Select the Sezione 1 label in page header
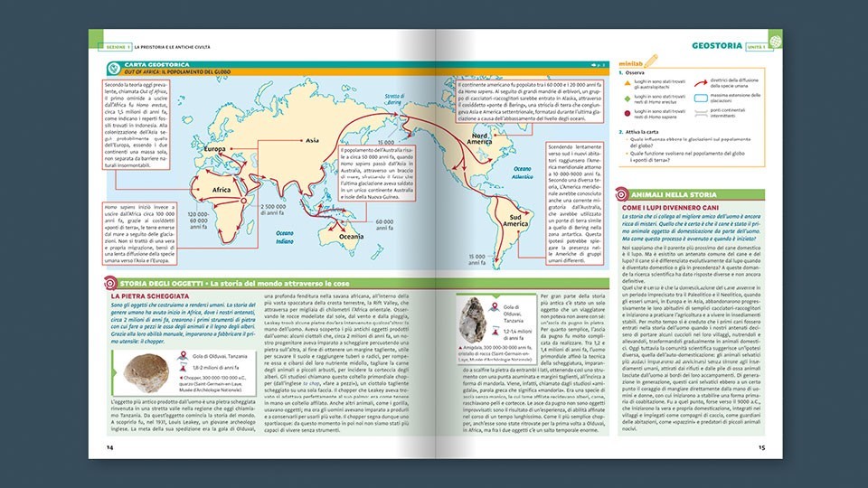Viewport: 868px width, 488px height. pos(115,47)
